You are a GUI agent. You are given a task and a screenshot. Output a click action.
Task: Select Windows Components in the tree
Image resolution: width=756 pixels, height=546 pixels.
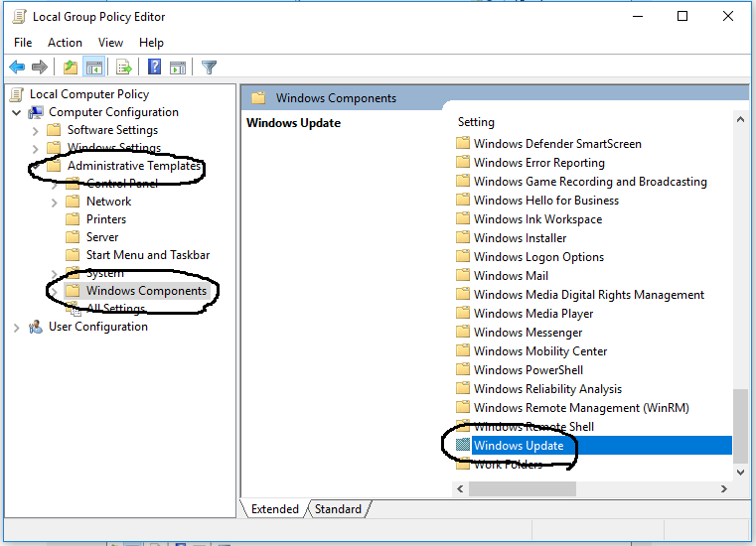tap(146, 291)
